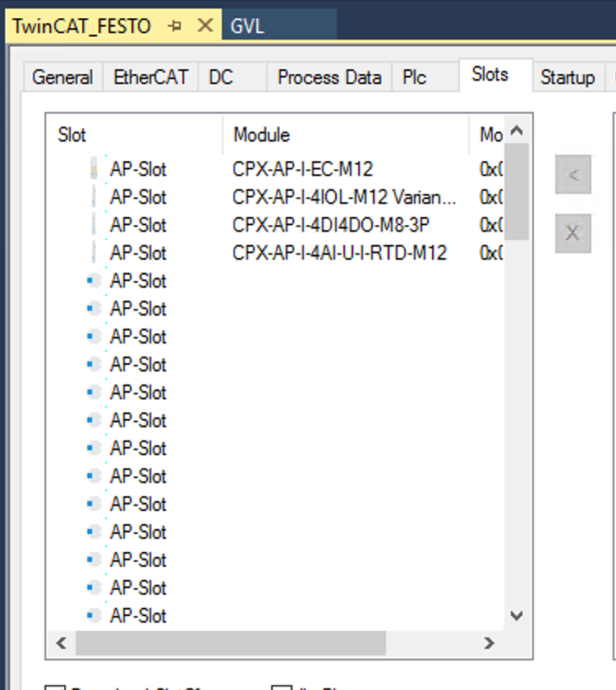This screenshot has height=690, width=616.
Task: Open the EtherCAT tab
Action: click(150, 77)
